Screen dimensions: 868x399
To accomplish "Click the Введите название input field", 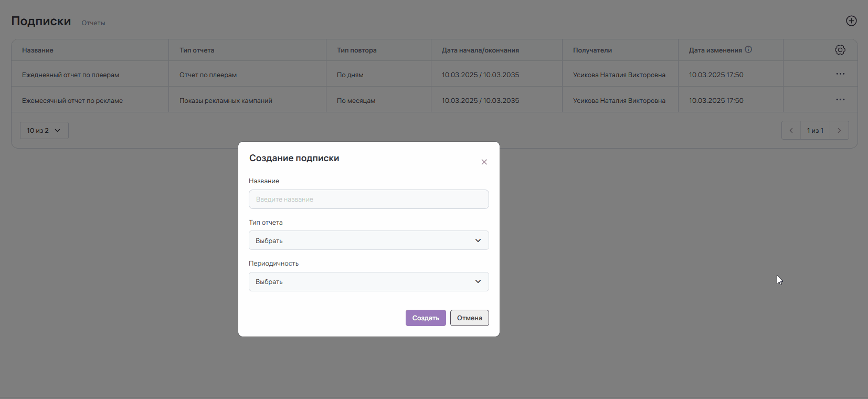I will 368,199.
